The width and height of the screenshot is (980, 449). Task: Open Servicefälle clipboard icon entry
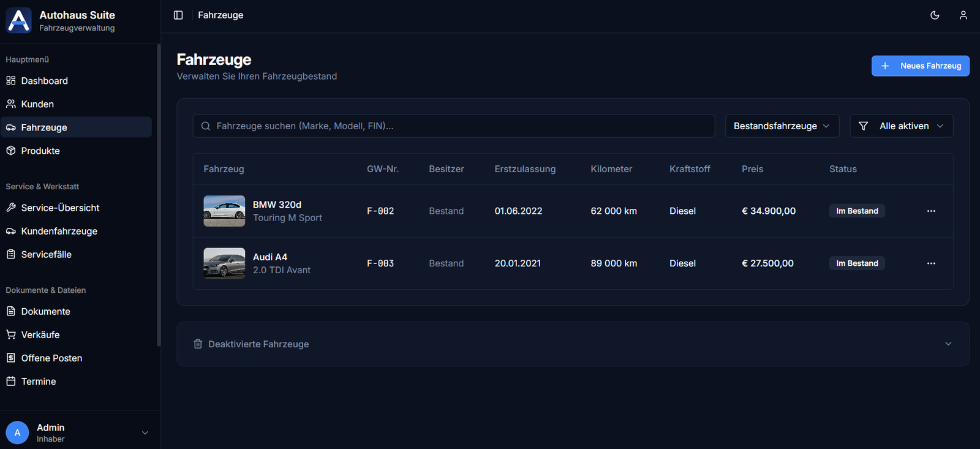click(x=46, y=254)
